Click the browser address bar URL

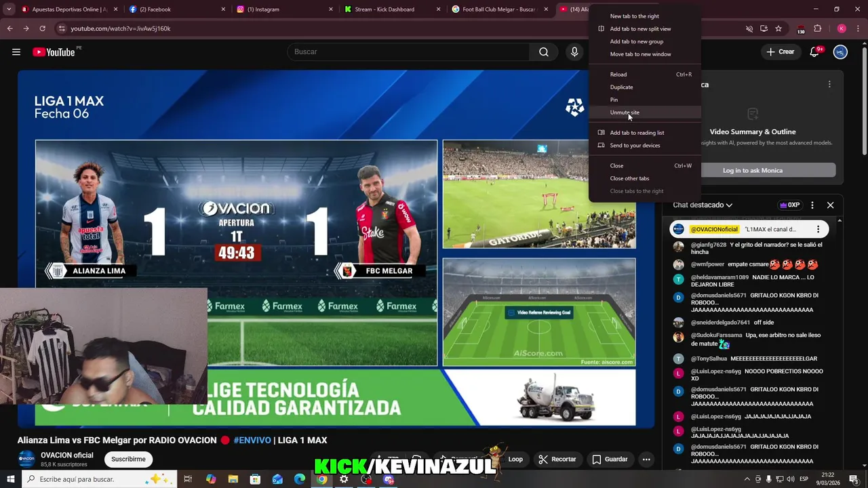click(121, 28)
